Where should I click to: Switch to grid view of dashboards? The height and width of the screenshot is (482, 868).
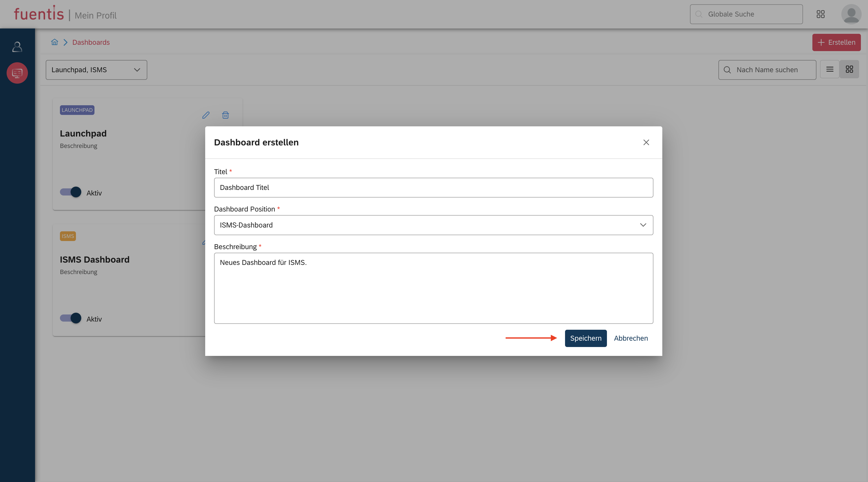point(849,69)
